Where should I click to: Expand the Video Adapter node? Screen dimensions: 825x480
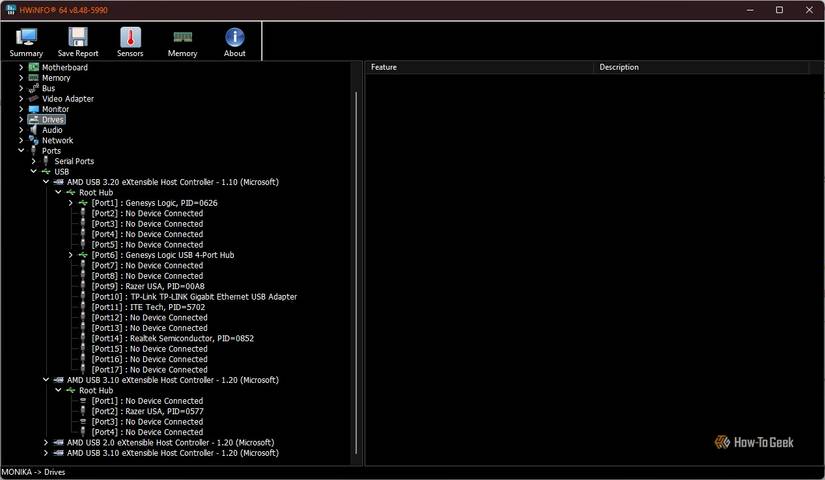(21, 98)
